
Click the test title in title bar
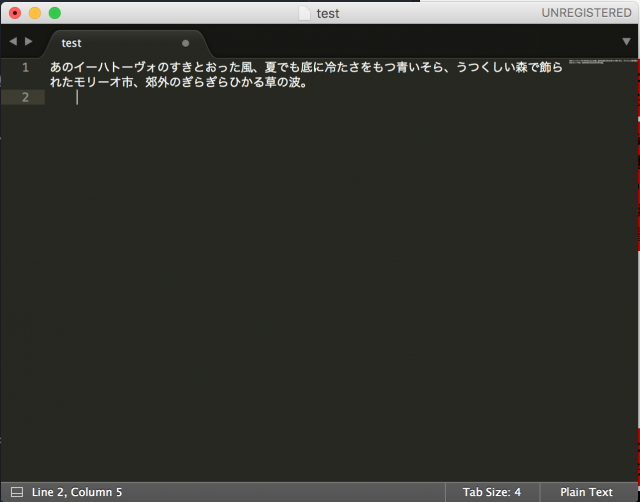(x=328, y=13)
